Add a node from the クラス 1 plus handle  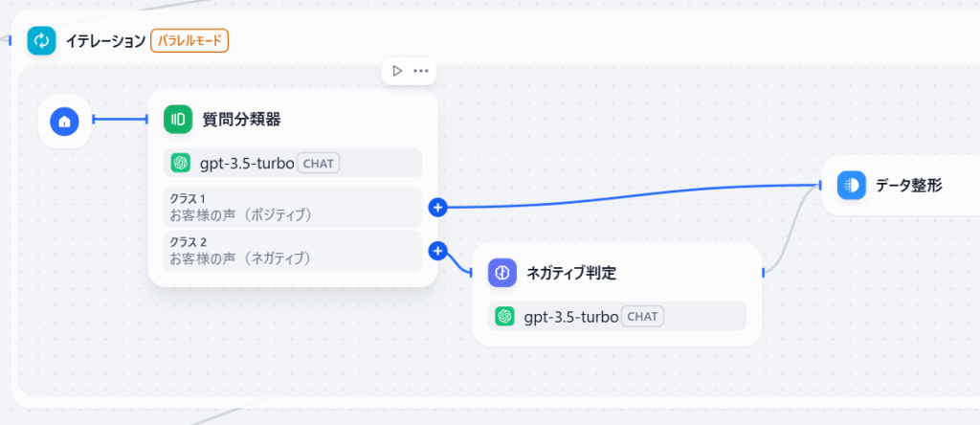pos(438,208)
